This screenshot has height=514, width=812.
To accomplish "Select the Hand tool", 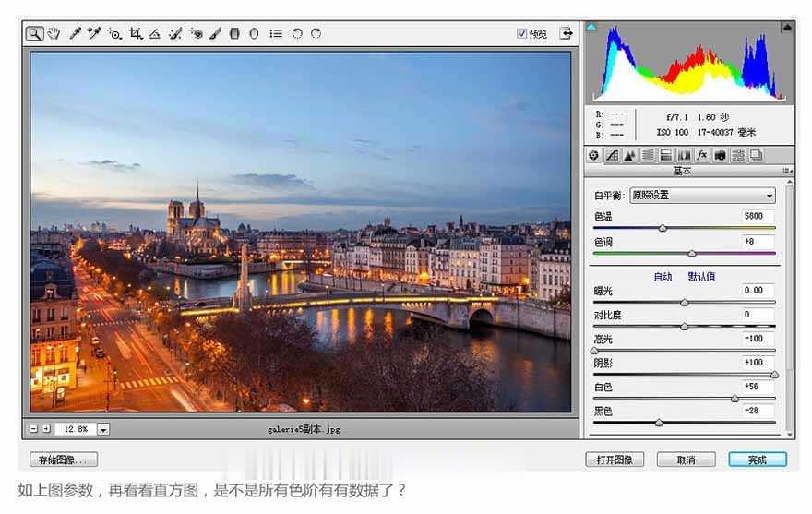I will tap(54, 33).
